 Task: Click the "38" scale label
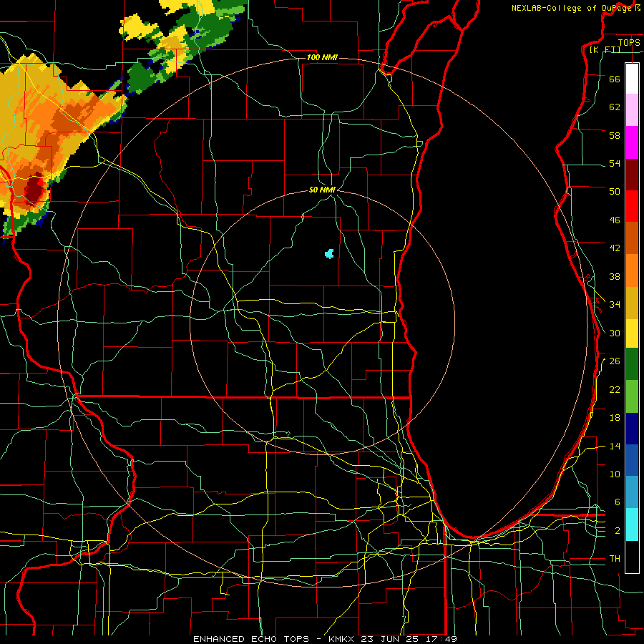point(615,276)
